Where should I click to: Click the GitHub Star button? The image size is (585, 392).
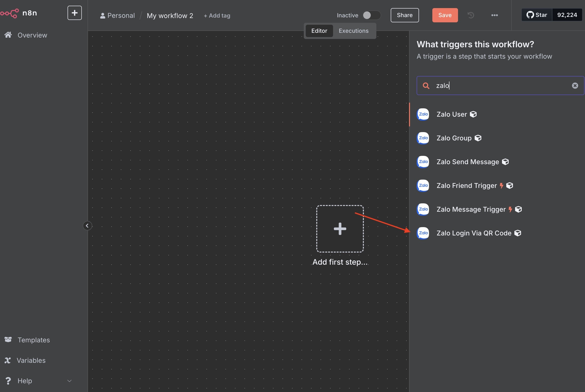(537, 15)
